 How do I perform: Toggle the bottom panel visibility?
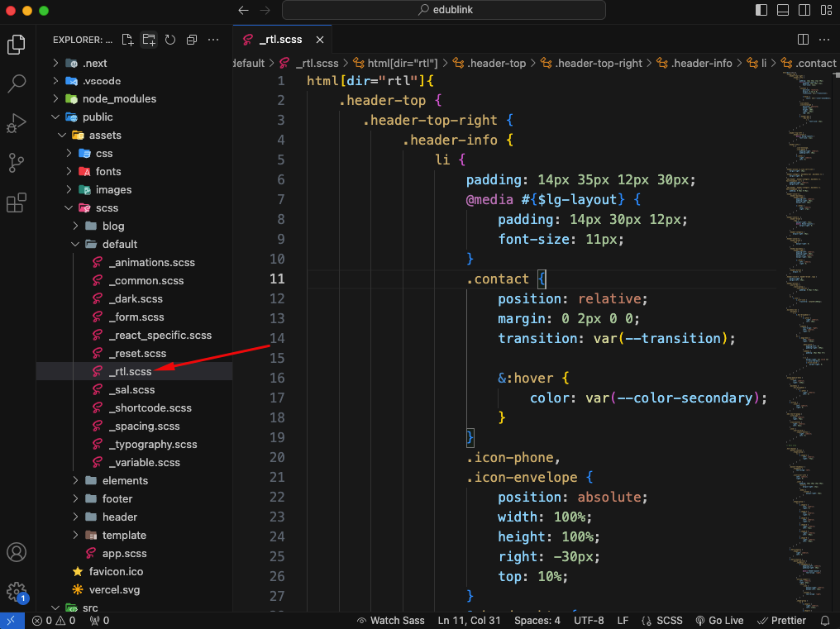point(783,10)
